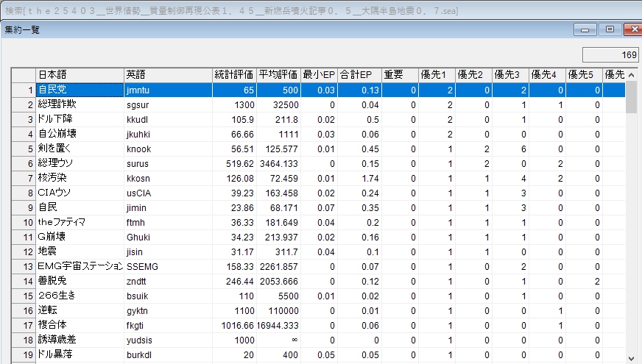
Task: Select row 1 自民党 cell
Action: click(x=80, y=90)
